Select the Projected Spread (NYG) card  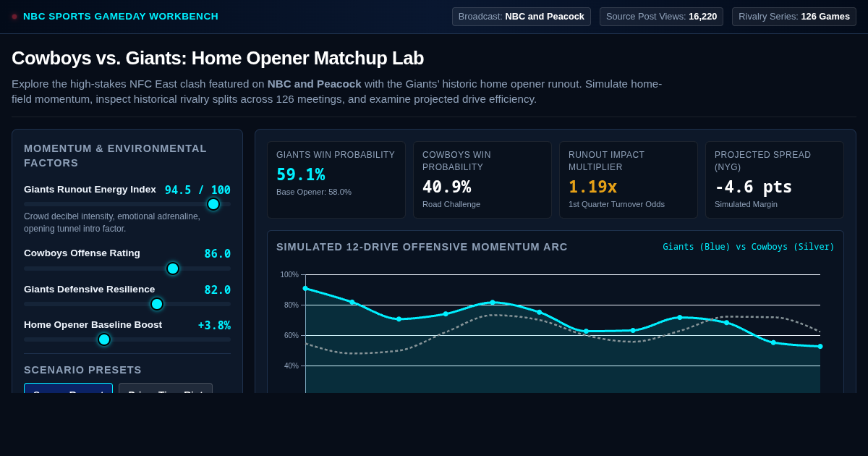(775, 180)
